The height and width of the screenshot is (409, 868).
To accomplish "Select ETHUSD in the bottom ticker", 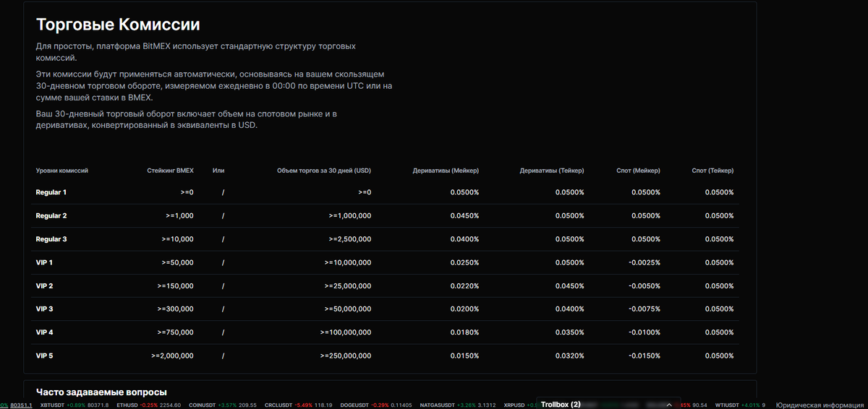I will [127, 405].
